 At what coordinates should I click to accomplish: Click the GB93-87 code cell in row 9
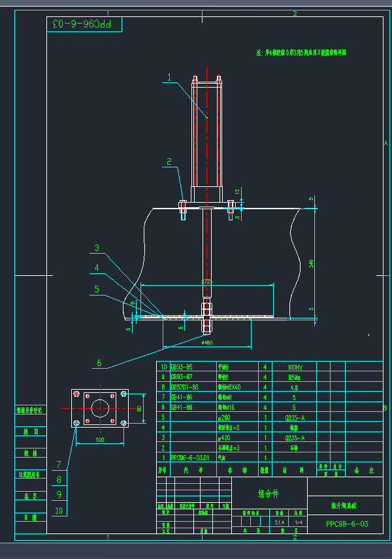[x=182, y=377]
